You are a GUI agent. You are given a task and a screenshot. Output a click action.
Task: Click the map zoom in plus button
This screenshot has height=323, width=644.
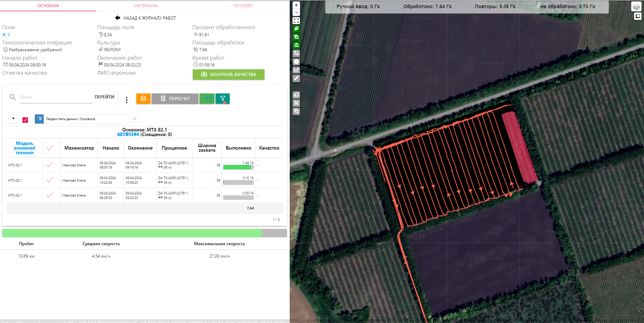(296, 5)
